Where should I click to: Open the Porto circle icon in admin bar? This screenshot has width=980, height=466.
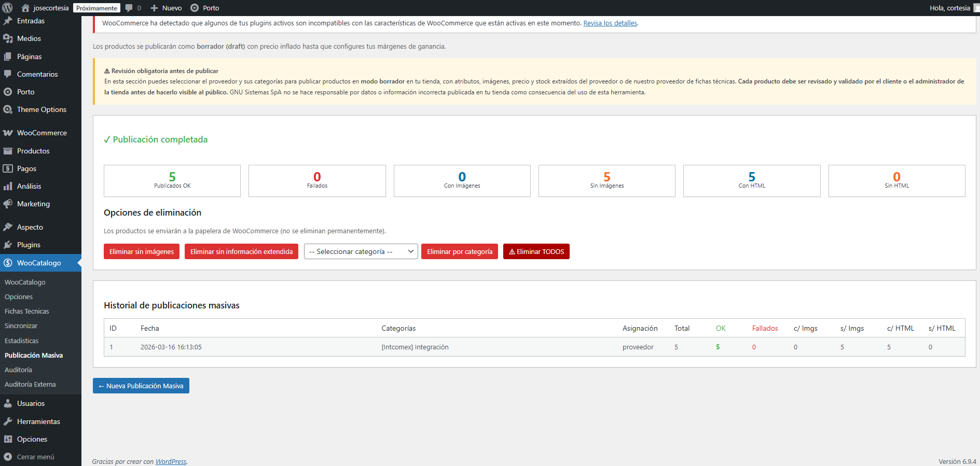195,8
